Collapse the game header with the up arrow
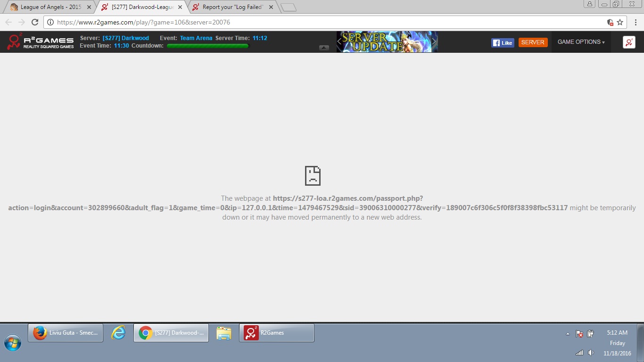 (x=324, y=48)
